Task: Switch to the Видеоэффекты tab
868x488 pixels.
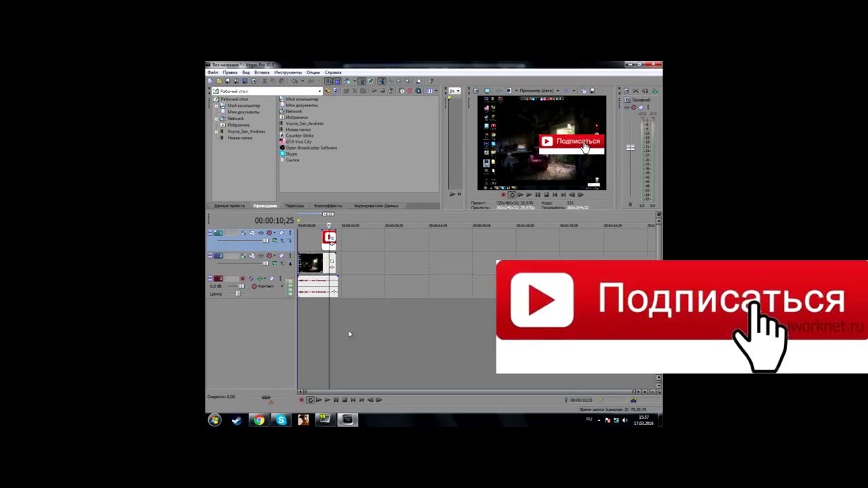Action: point(328,205)
